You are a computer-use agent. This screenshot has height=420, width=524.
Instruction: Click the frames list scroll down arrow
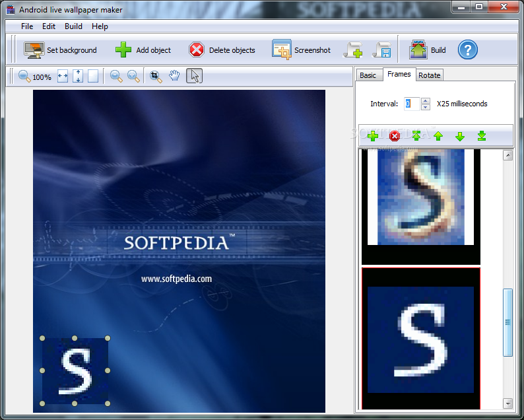point(508,403)
